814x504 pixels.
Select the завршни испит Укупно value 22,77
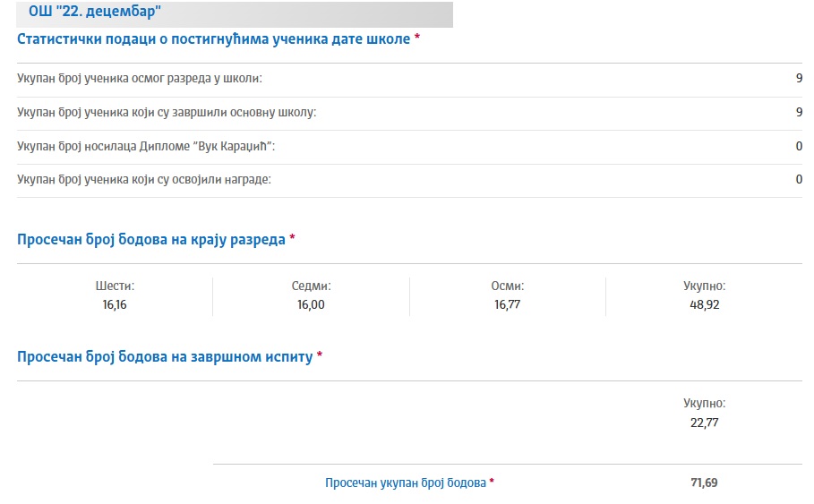pos(705,423)
